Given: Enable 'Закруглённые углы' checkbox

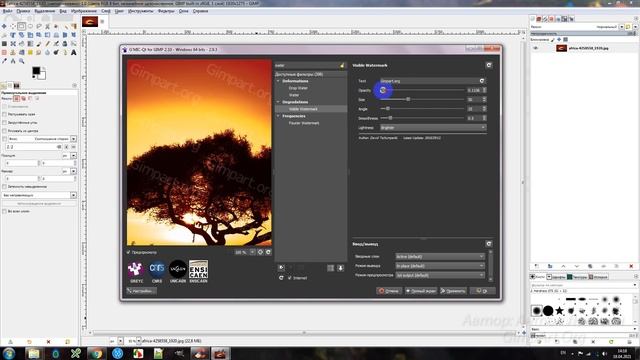Looking at the screenshot, I should 4,122.
